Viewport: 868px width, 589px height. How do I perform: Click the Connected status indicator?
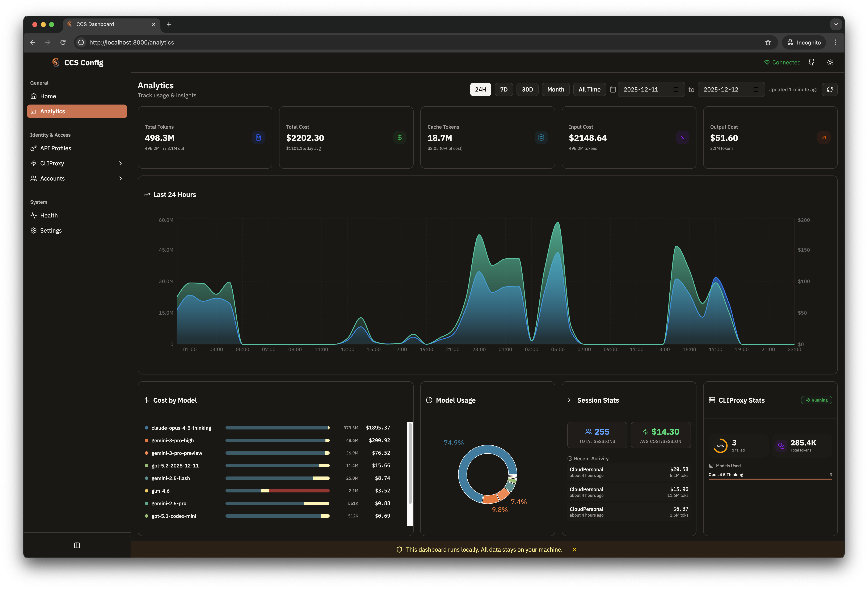tap(782, 62)
